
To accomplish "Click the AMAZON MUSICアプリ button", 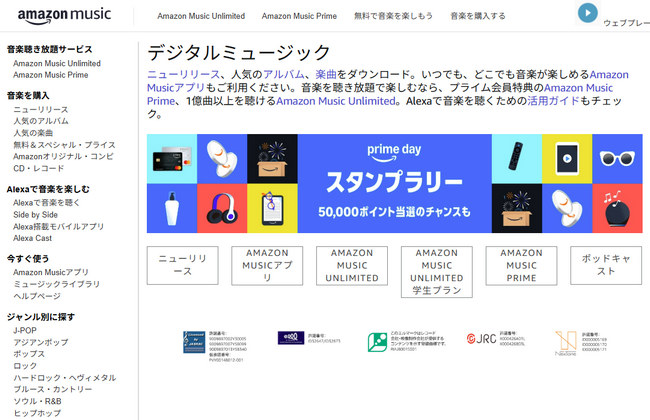I will (267, 266).
